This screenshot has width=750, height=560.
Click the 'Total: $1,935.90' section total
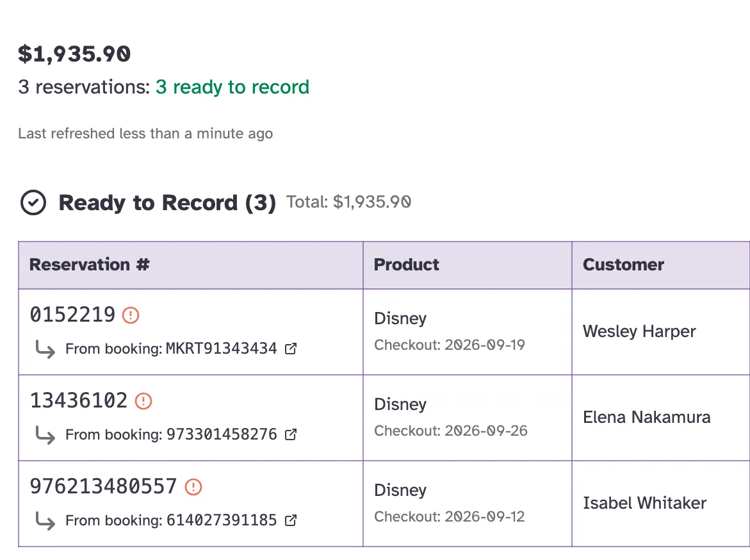tap(348, 202)
